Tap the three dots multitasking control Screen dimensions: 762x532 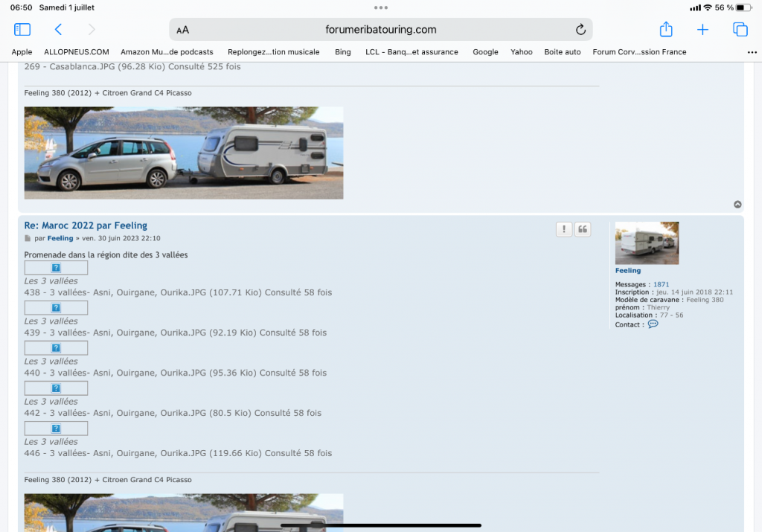coord(381,7)
